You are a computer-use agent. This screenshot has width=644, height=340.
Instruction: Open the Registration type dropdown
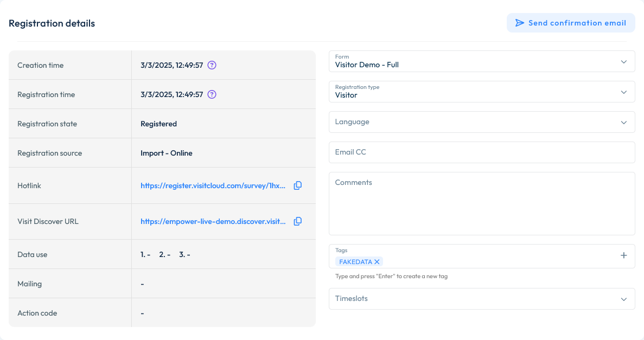pyautogui.click(x=482, y=92)
